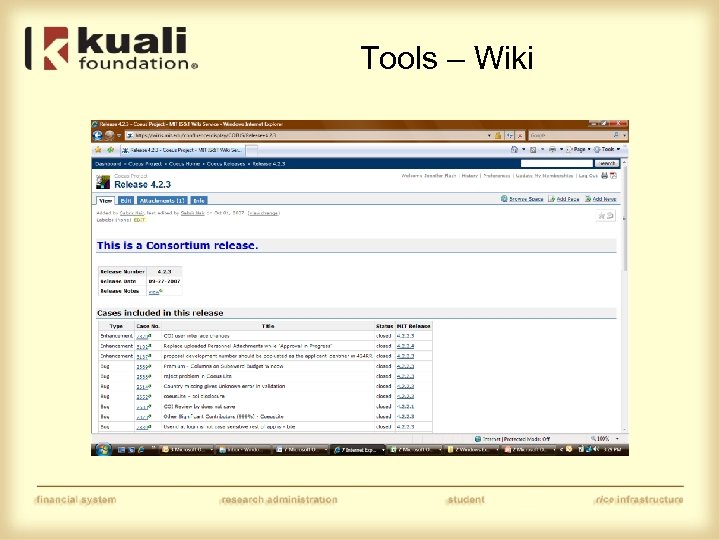
Task: Click the browser Back arrow button
Action: (98, 135)
